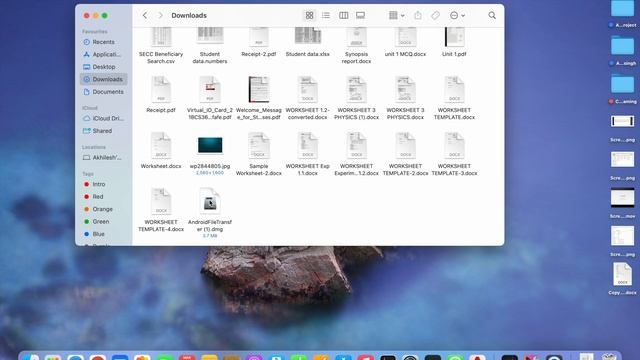Switch to list view
Screen dimensions: 640x360
click(326, 16)
